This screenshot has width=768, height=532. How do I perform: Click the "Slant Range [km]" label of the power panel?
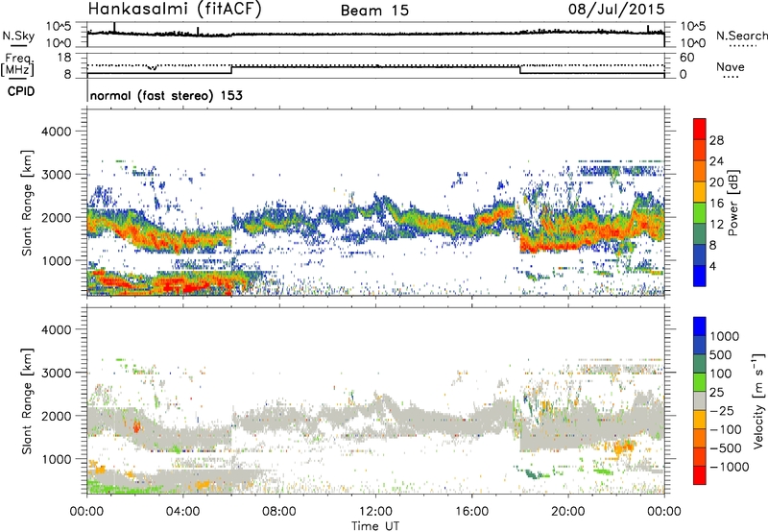(27, 203)
